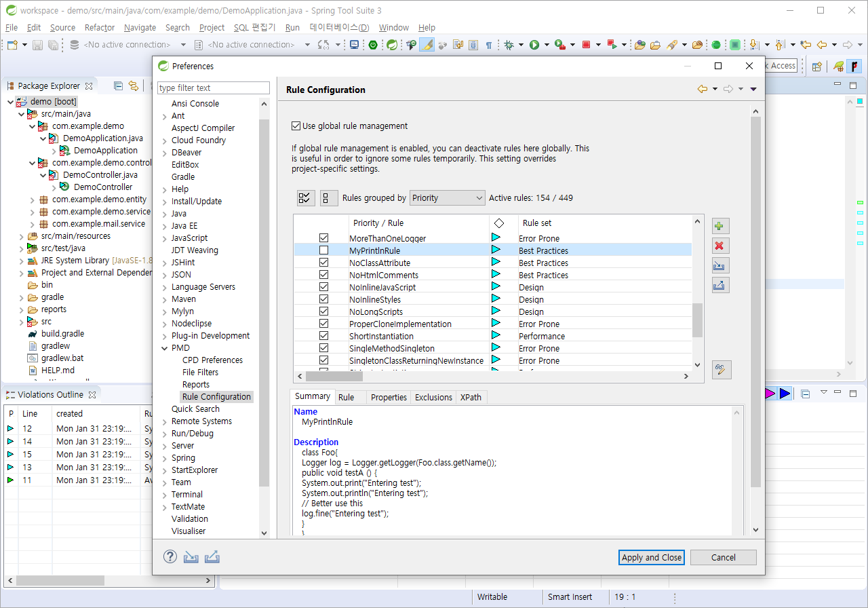Click the Spring leaf icon in toolbar
The width and height of the screenshot is (868, 608).
[x=392, y=45]
